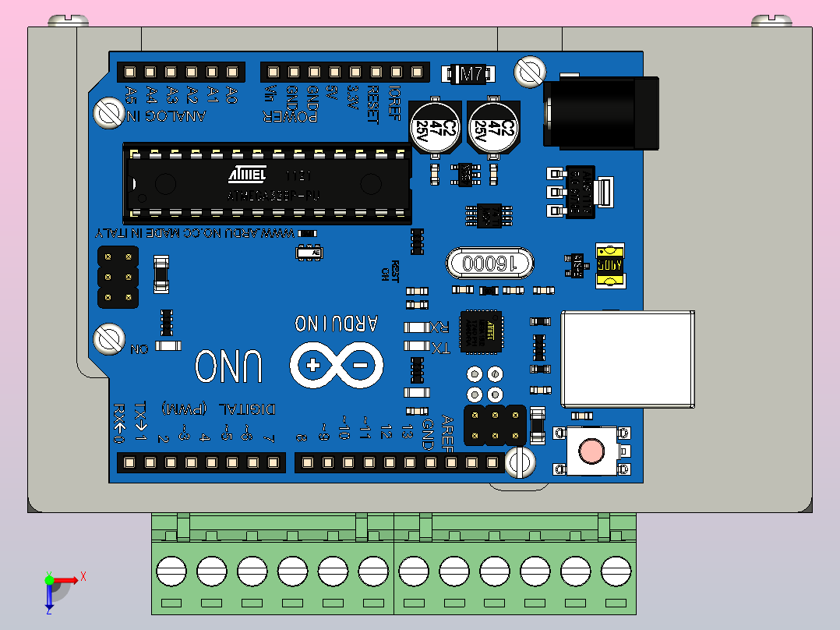
Task: Click the mounting screw next to the M7 diode
Action: pos(530,71)
